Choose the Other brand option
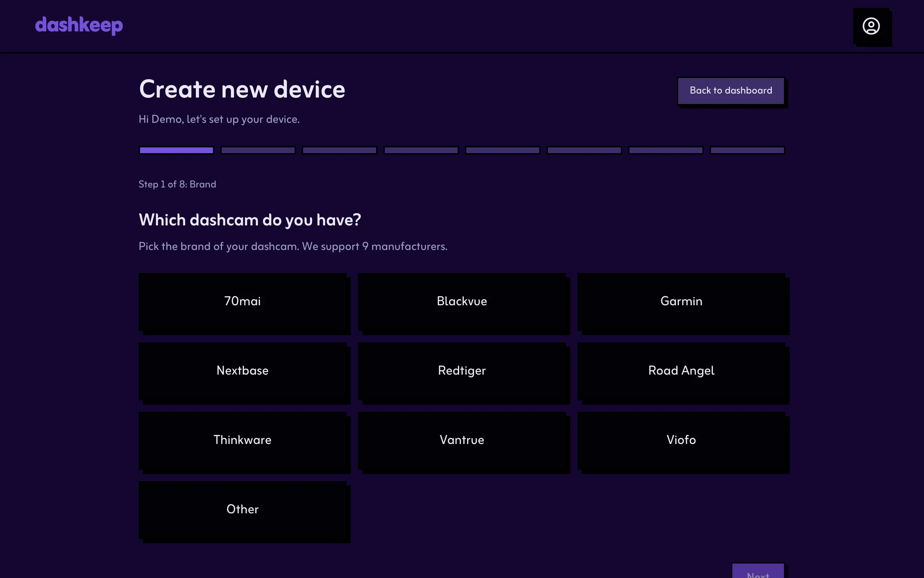Screen dimensions: 924x578 tap(243, 510)
